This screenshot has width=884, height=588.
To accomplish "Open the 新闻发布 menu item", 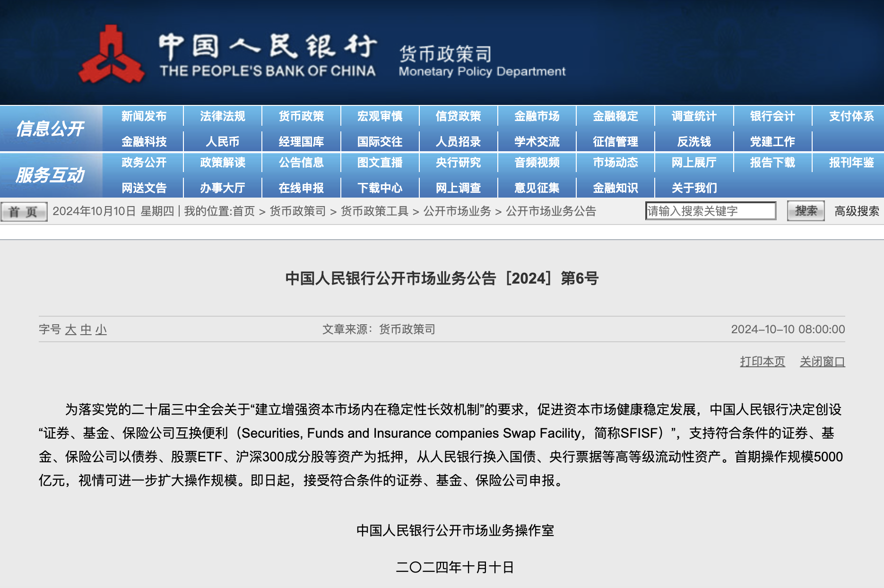I will click(x=144, y=116).
